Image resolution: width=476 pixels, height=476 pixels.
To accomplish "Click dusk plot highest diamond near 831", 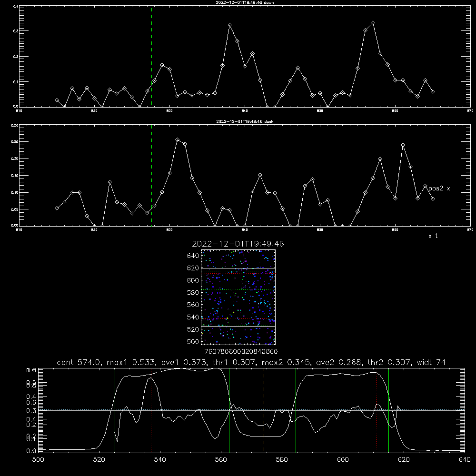I will pos(178,139).
